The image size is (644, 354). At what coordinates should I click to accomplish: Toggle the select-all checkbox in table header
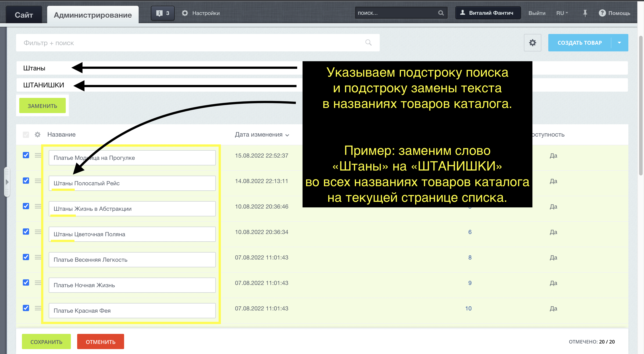(26, 135)
